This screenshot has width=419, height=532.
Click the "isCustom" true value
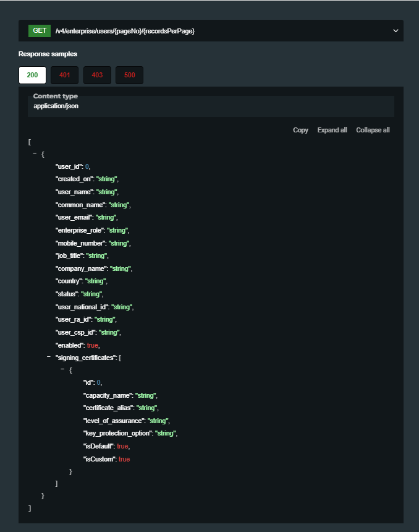coord(124,460)
